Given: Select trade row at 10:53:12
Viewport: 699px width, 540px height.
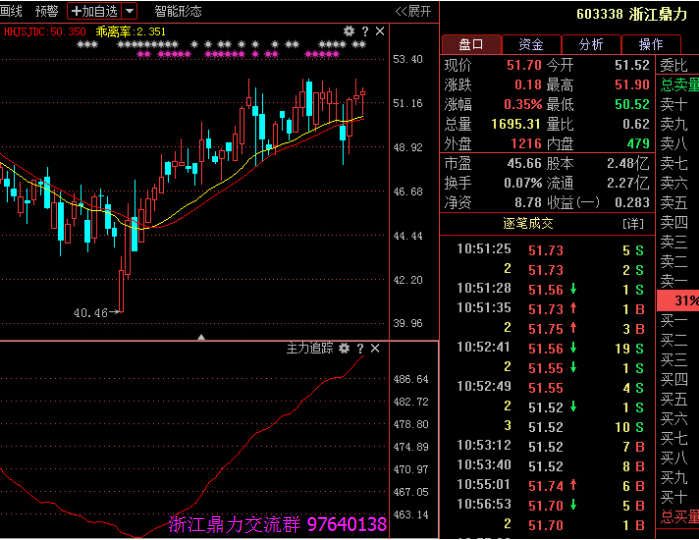Looking at the screenshot, I should pos(549,446).
